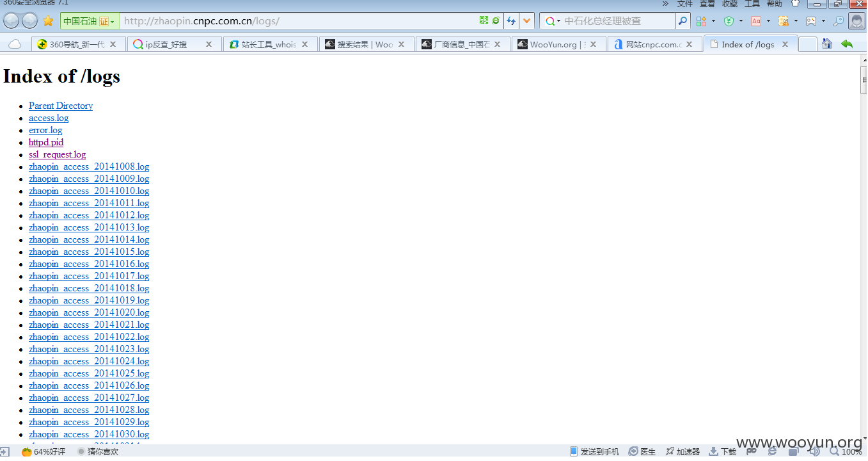868x461 pixels.
Task: Click the green undo-closed-tab arrow
Action: [x=847, y=44]
